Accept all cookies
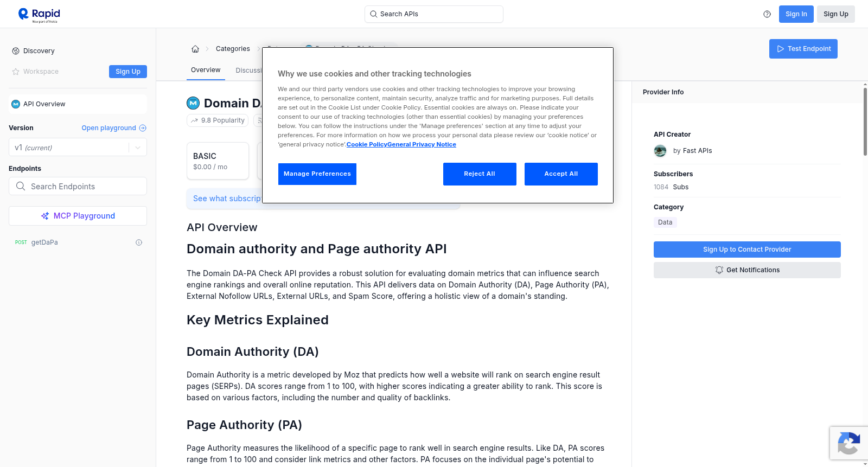 click(561, 174)
